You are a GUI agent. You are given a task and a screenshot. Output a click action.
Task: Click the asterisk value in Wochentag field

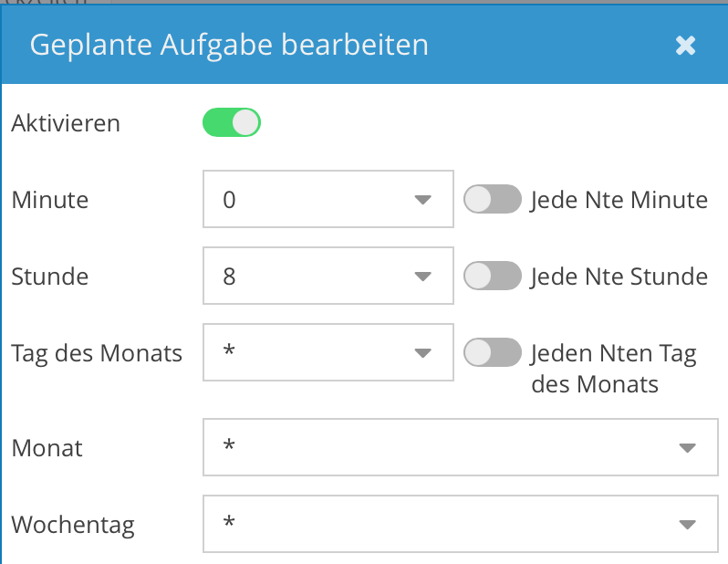tap(229, 524)
